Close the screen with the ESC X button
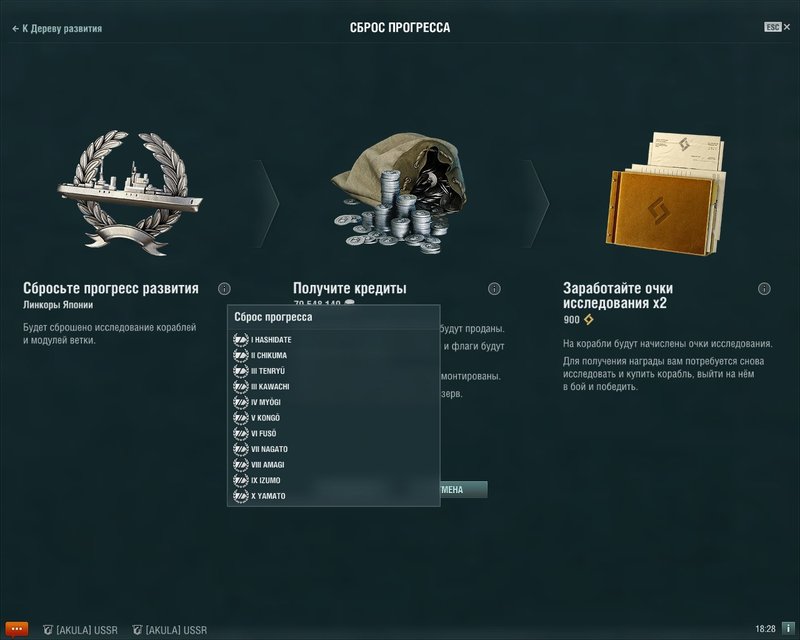Viewport: 800px width, 640px height. [x=777, y=27]
